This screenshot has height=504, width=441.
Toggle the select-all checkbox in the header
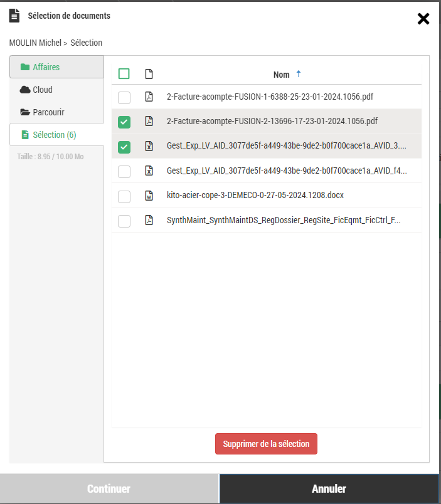(124, 74)
